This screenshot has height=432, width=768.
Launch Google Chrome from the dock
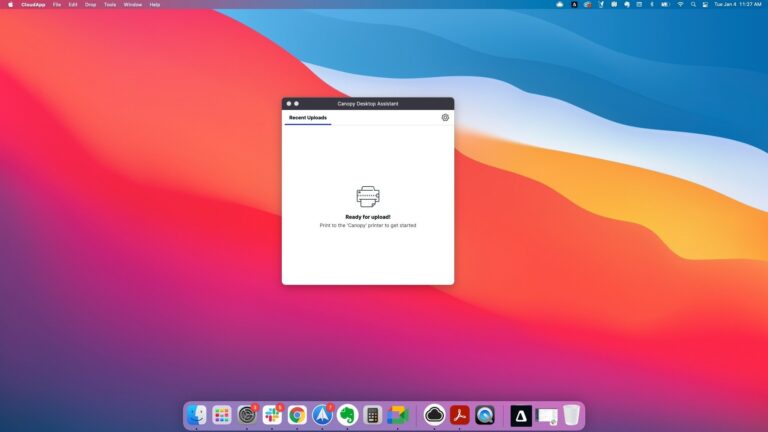coord(297,415)
